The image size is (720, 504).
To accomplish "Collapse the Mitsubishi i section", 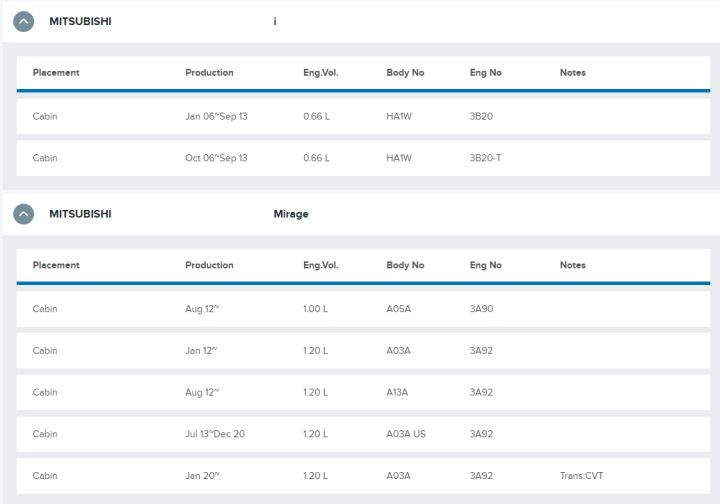I will (23, 22).
